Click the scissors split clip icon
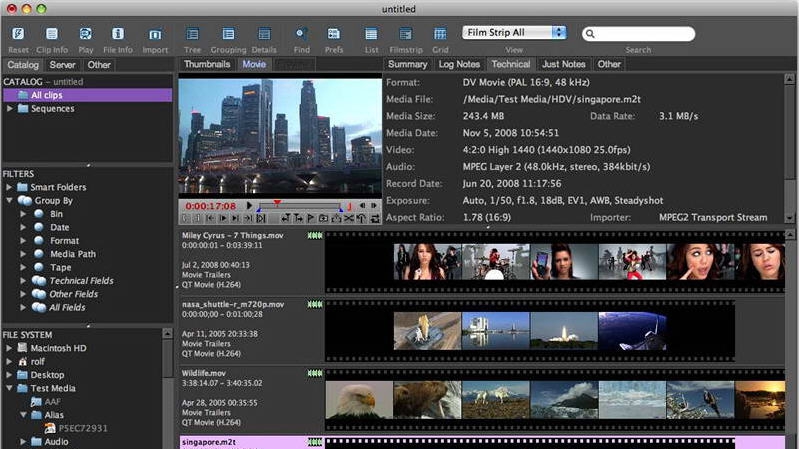 [x=349, y=218]
